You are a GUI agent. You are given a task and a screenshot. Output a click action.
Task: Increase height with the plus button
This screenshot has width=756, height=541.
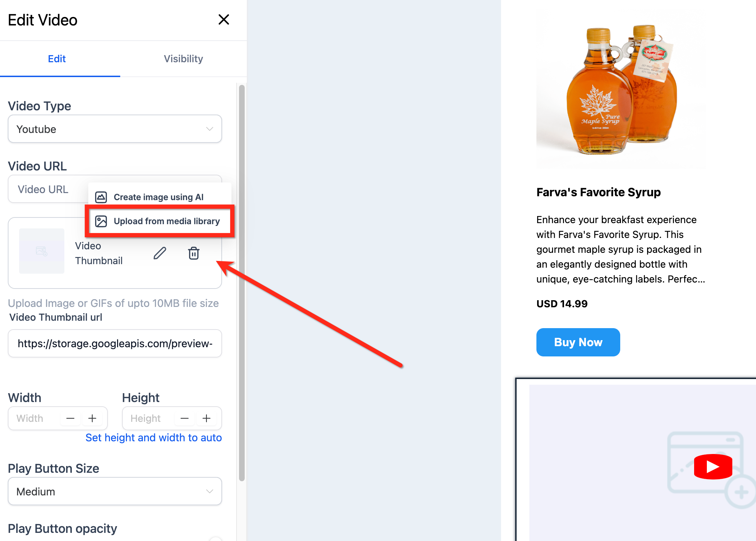(207, 418)
